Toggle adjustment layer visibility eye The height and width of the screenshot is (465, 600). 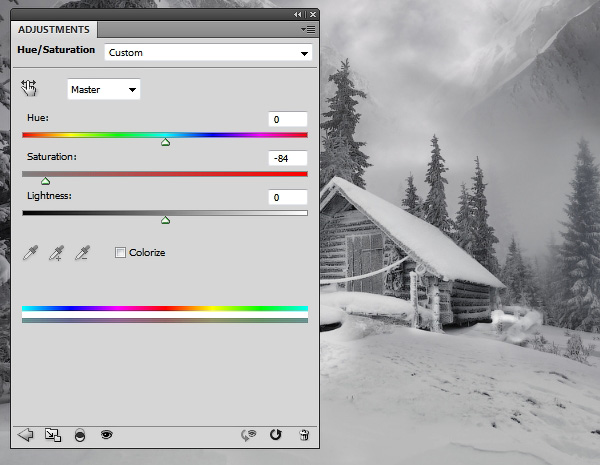click(106, 434)
